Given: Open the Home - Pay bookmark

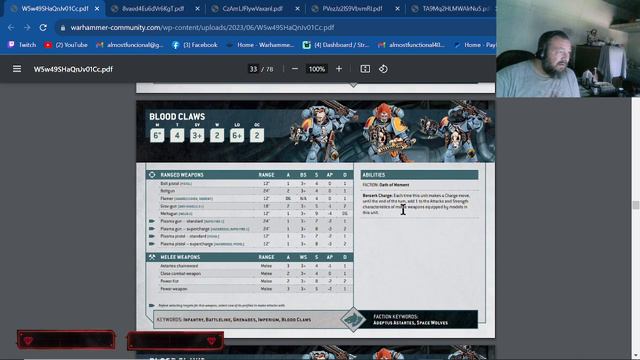Looking at the screenshot, I should [x=474, y=45].
